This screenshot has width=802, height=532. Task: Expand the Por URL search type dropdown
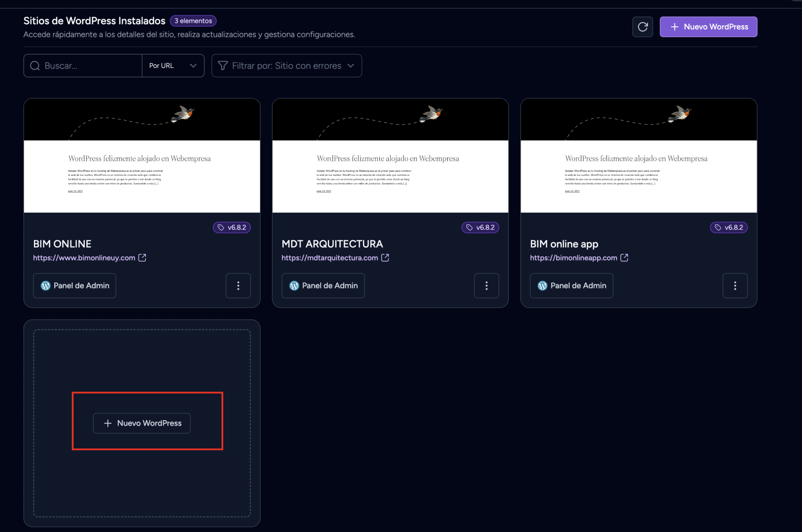pyautogui.click(x=173, y=66)
